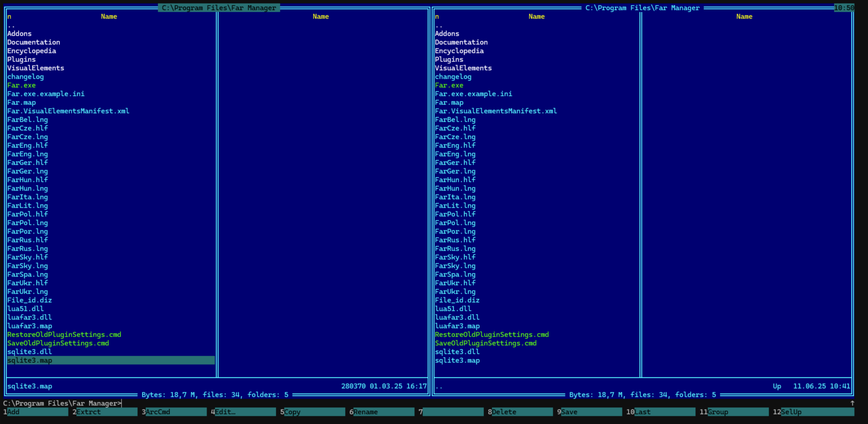Viewport: 868px width, 424px height.
Task: Select RestoreOldPluginSettings.cmd in right panel
Action: (x=492, y=335)
